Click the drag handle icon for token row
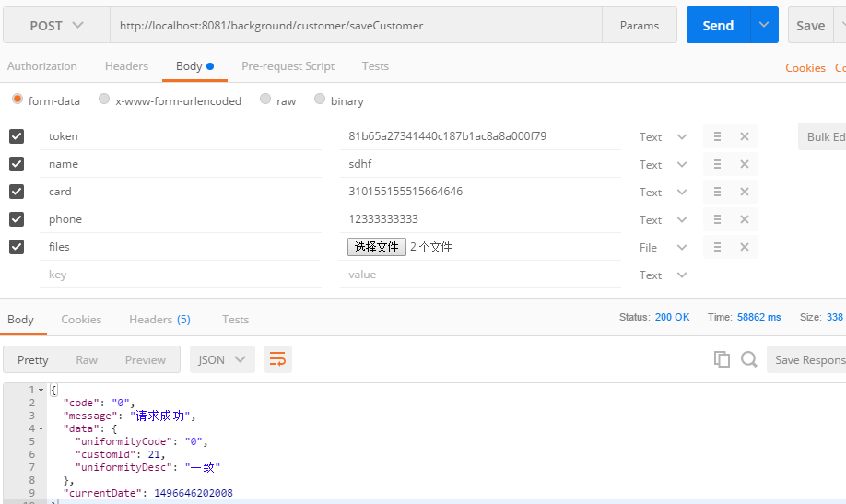Image resolution: width=846 pixels, height=504 pixels. (717, 136)
